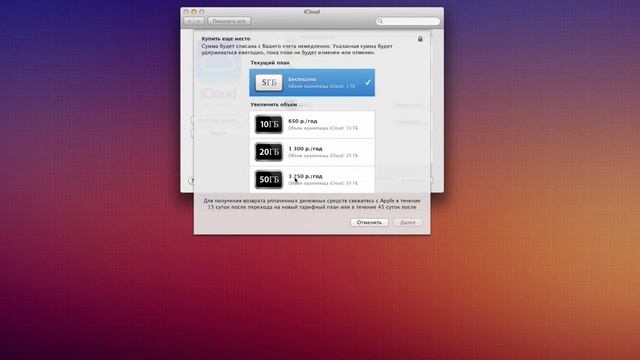Click the 5 ГБ badge icon
The width and height of the screenshot is (640, 360).
click(x=269, y=82)
